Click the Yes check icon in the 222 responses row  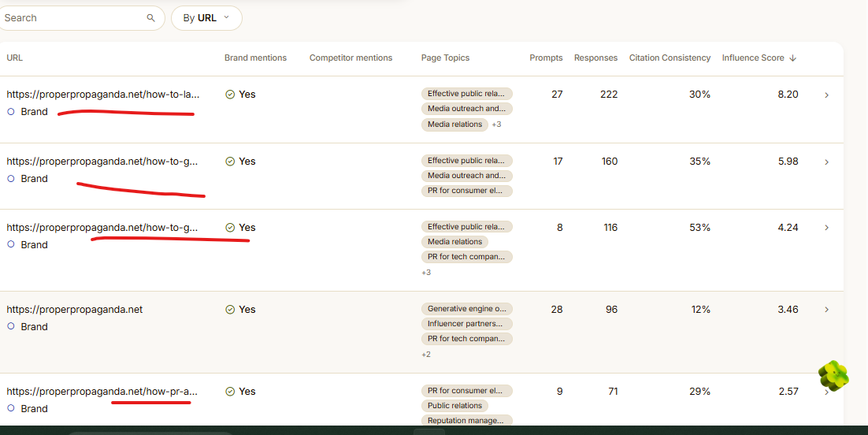pos(230,95)
